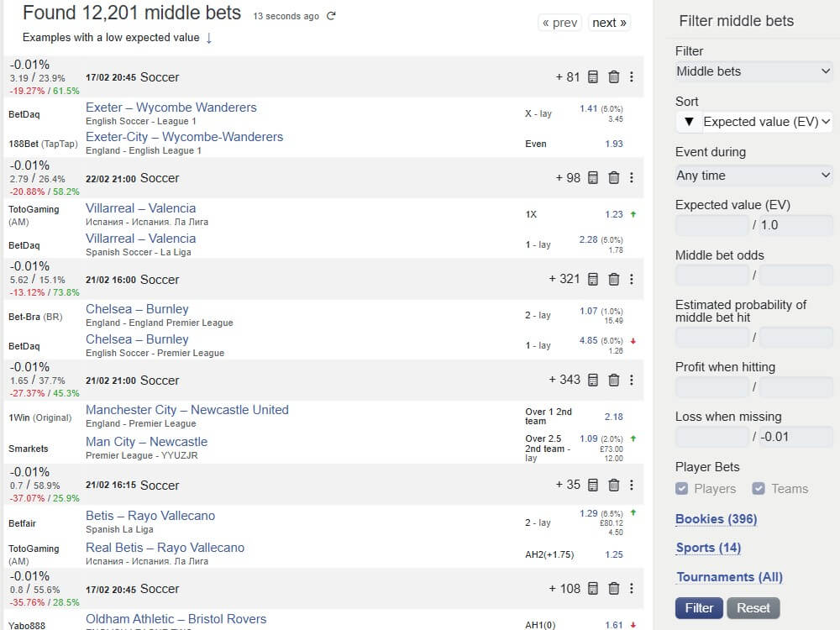Open the three-dot menu for Chelsea – Burnley
The image size is (840, 630).
(x=632, y=280)
